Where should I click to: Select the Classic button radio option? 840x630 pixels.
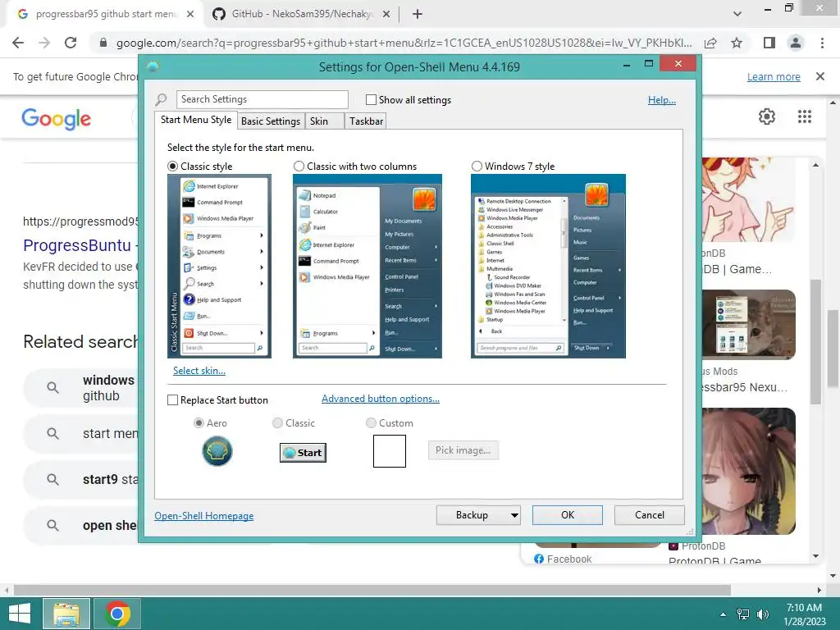277,423
